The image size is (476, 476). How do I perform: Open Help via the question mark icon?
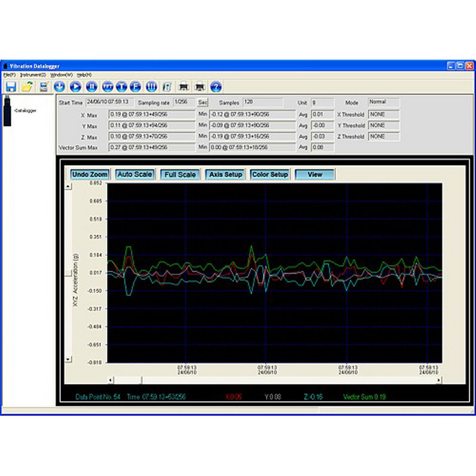pos(215,86)
